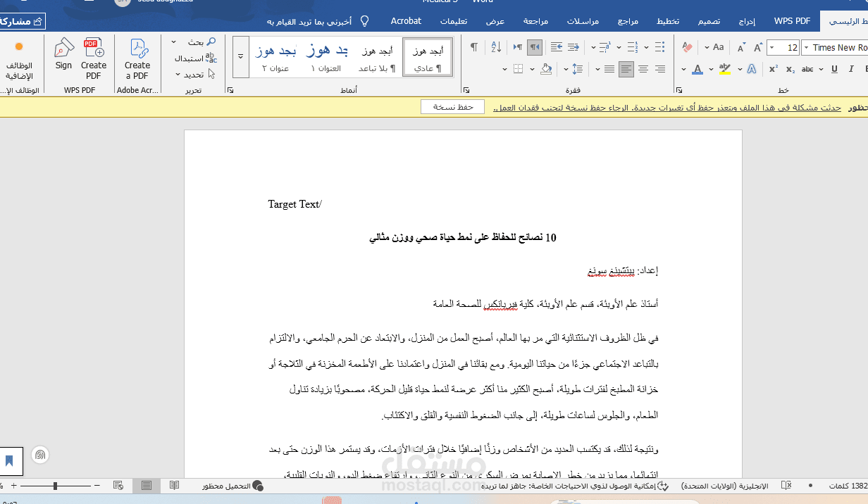Screen dimensions: 868x504
Task: Toggle center alignment
Action: point(643,69)
